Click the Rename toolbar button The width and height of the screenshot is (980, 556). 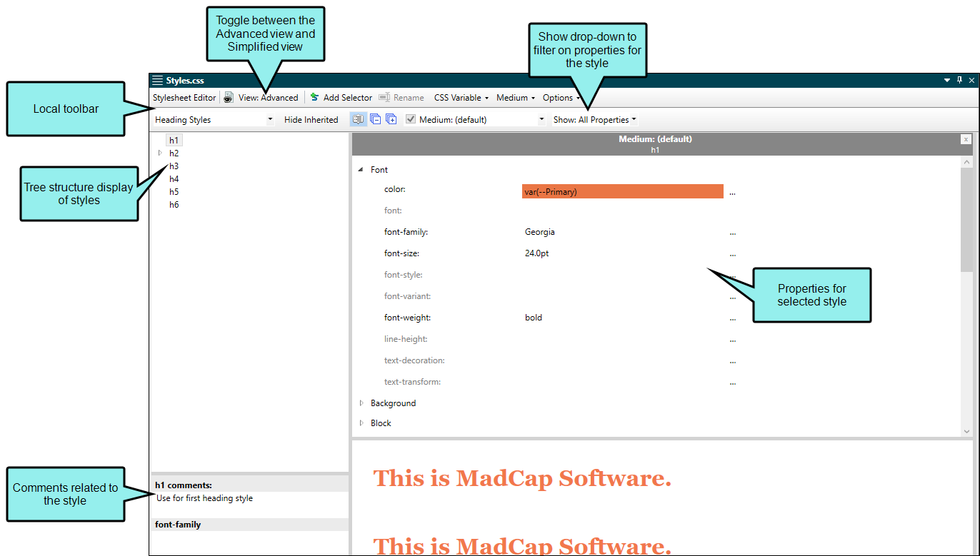pos(401,98)
